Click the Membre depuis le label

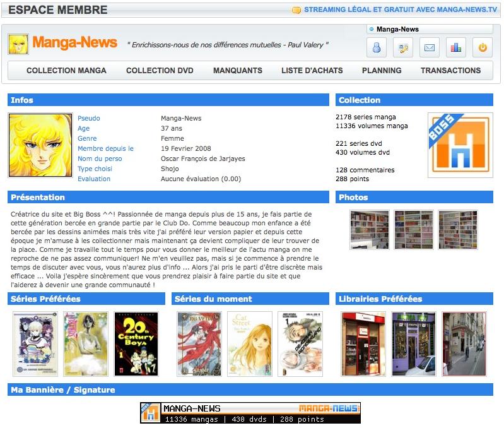(105, 148)
